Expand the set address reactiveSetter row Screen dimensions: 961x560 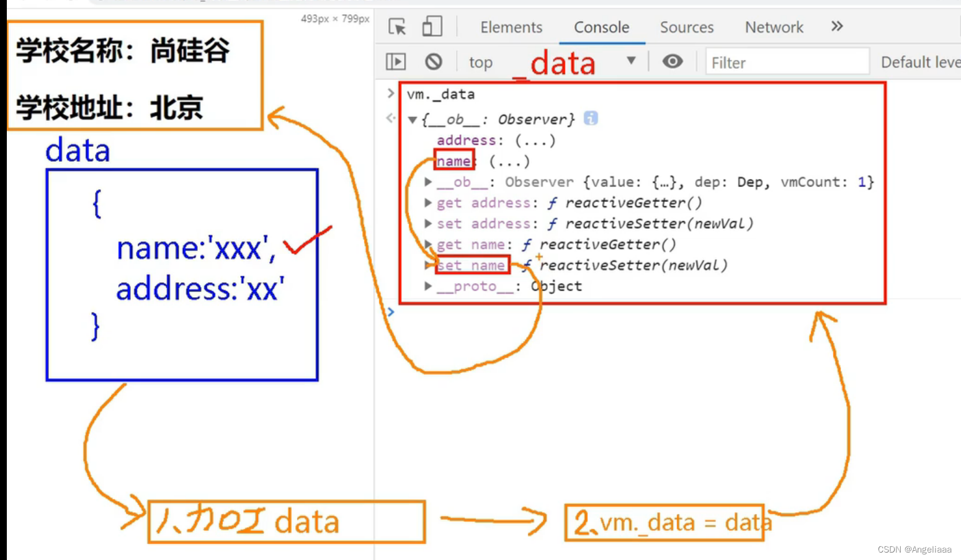point(428,223)
